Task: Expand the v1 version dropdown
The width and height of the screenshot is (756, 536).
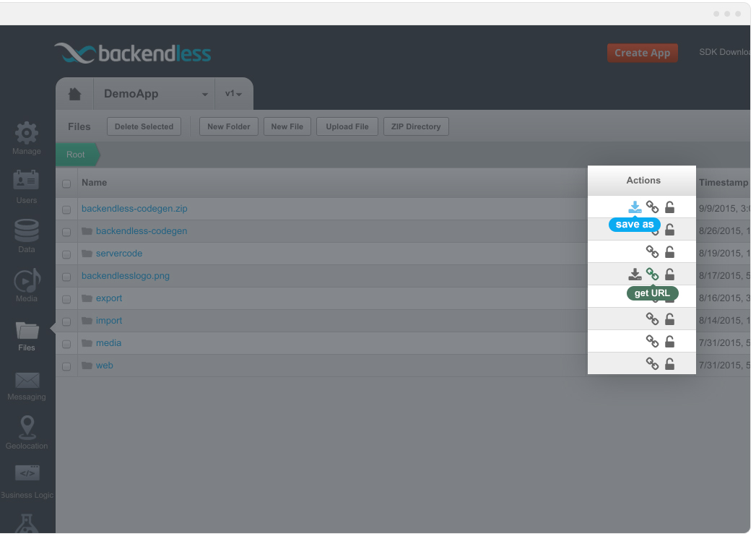Action: [x=234, y=94]
